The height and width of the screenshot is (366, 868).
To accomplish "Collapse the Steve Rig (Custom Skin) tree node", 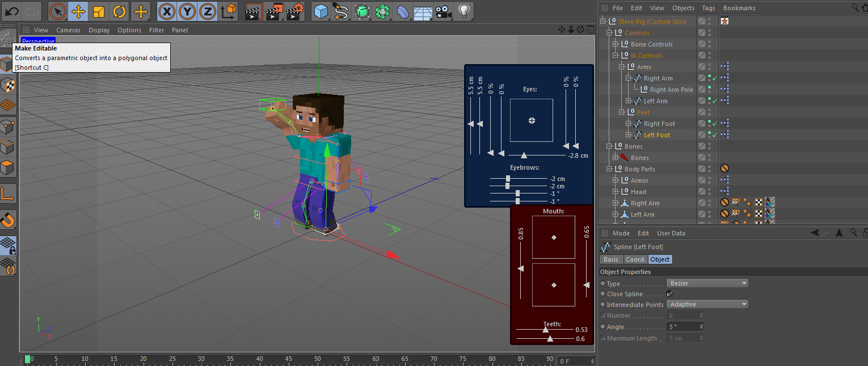I will tap(602, 22).
